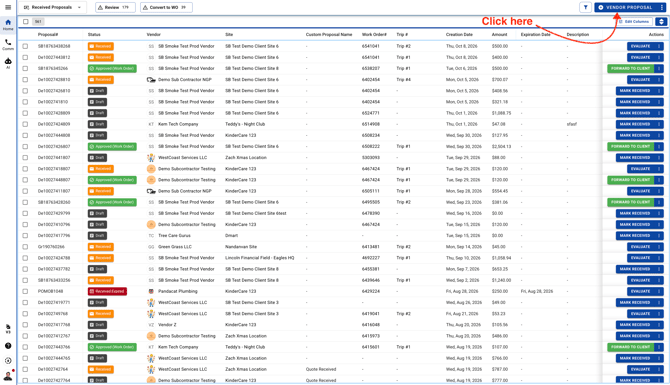This screenshot has width=670, height=385.
Task: Open the Convert to WO 39 tab
Action: click(x=166, y=7)
